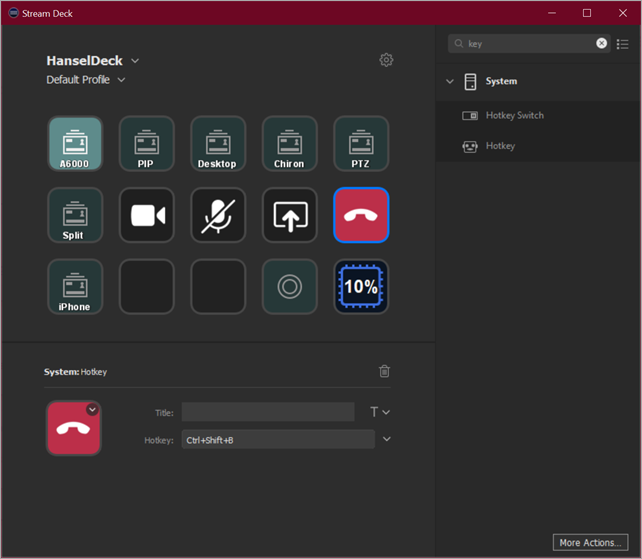This screenshot has width=642, height=559.
Task: Open Stream Deck preferences gear
Action: point(386,60)
